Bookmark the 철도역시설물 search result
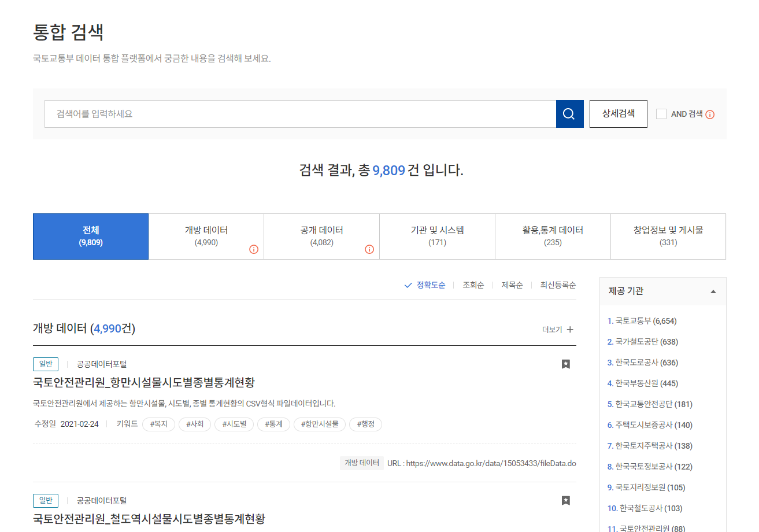This screenshot has width=759, height=532. 565,501
